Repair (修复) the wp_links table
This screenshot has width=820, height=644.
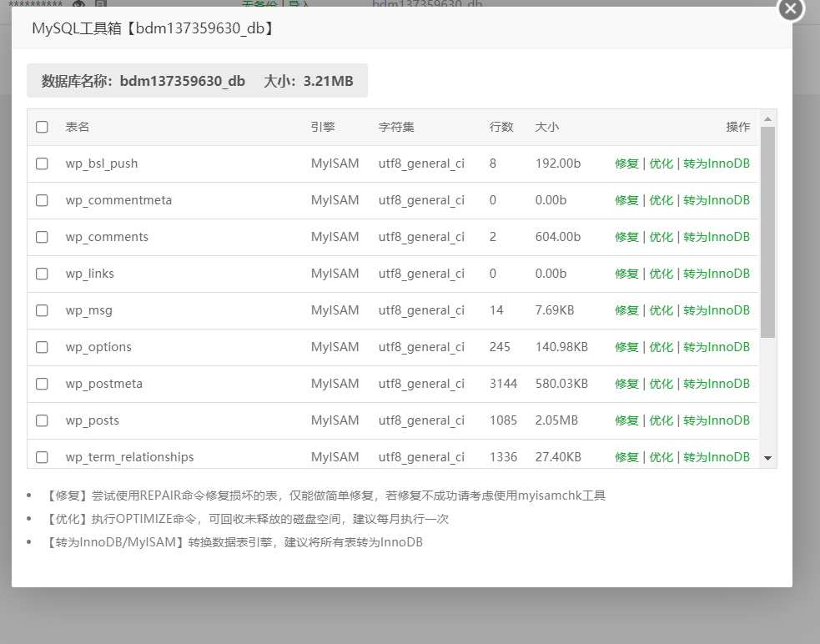click(x=626, y=274)
